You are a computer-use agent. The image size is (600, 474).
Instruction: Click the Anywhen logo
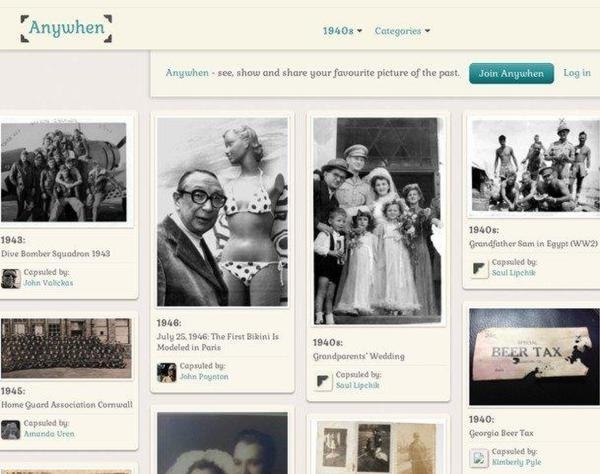tap(66, 28)
